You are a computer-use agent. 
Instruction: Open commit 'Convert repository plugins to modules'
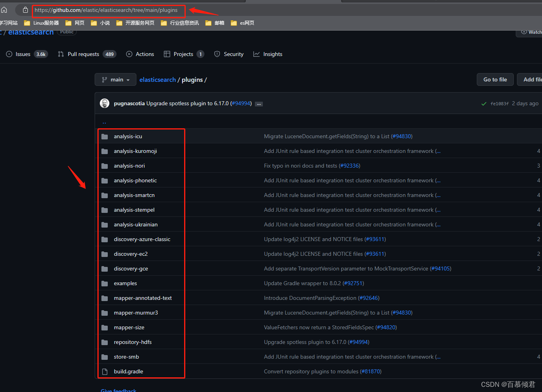311,371
